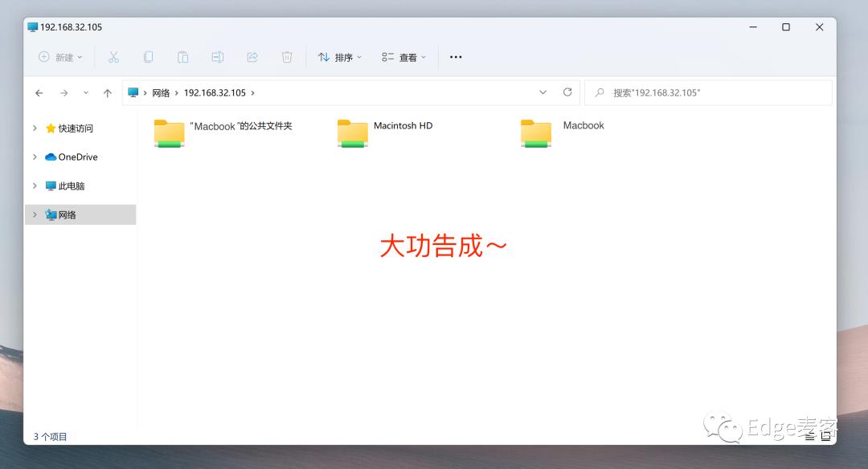Click the Cut scissors icon on the toolbar

113,56
